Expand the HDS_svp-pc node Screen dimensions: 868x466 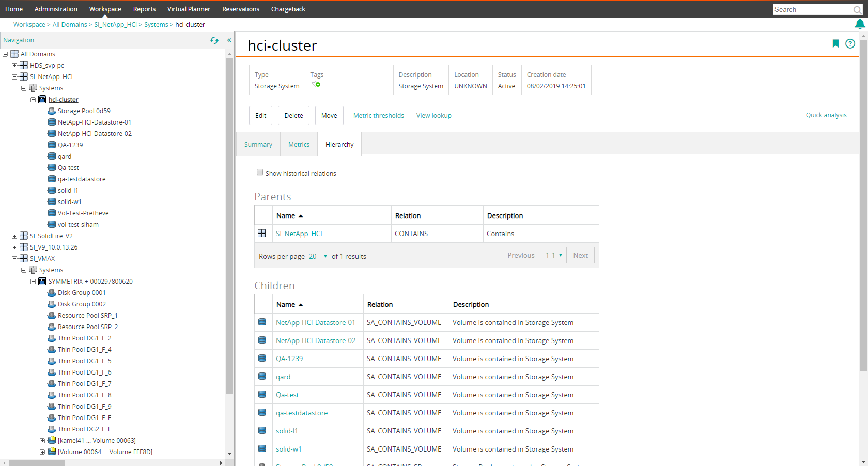click(14, 65)
